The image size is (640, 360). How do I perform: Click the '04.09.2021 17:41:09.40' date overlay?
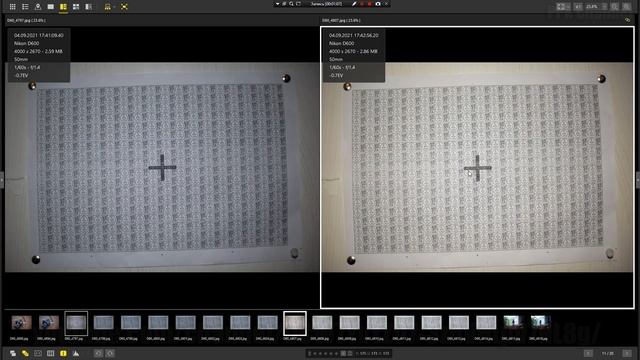(39, 36)
